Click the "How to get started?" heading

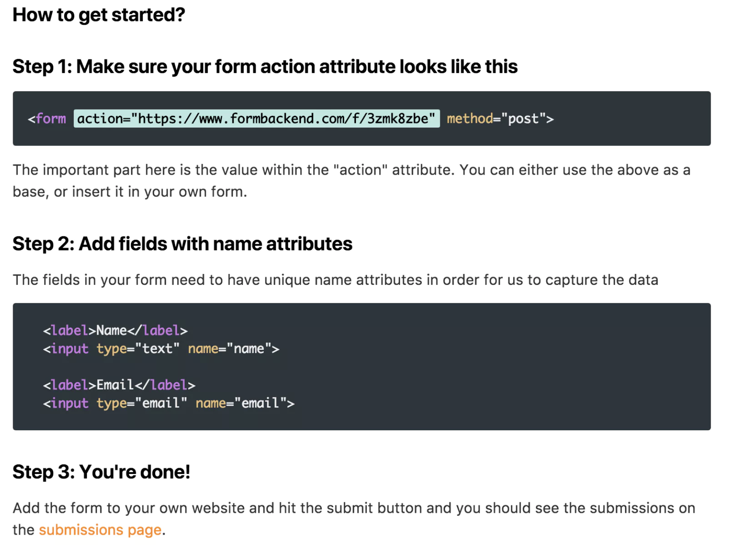tap(99, 15)
